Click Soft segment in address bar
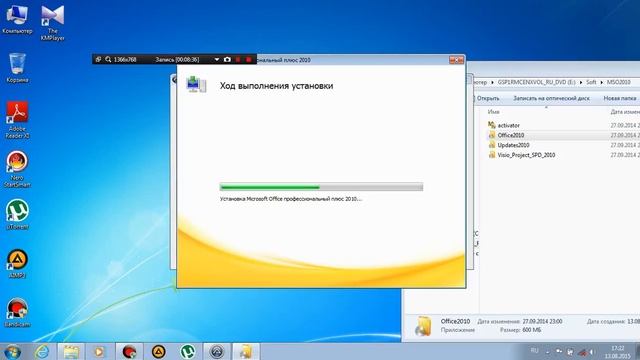Image resolution: width=640 pixels, height=360 pixels. pos(591,82)
